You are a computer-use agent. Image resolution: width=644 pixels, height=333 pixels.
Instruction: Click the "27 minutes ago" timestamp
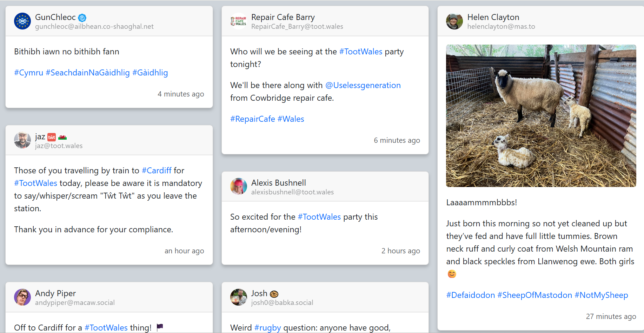[611, 317]
